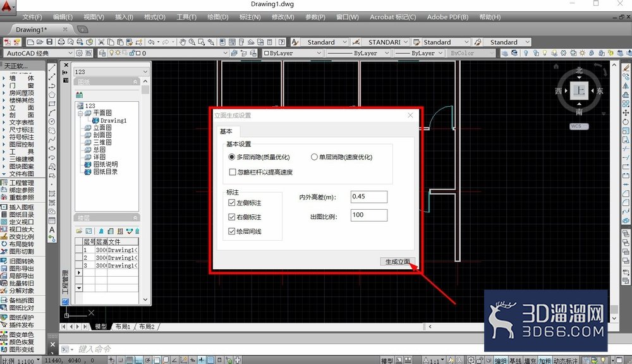Click the 出图比例 input field
Screen dimensions: 632x364
click(x=369, y=215)
